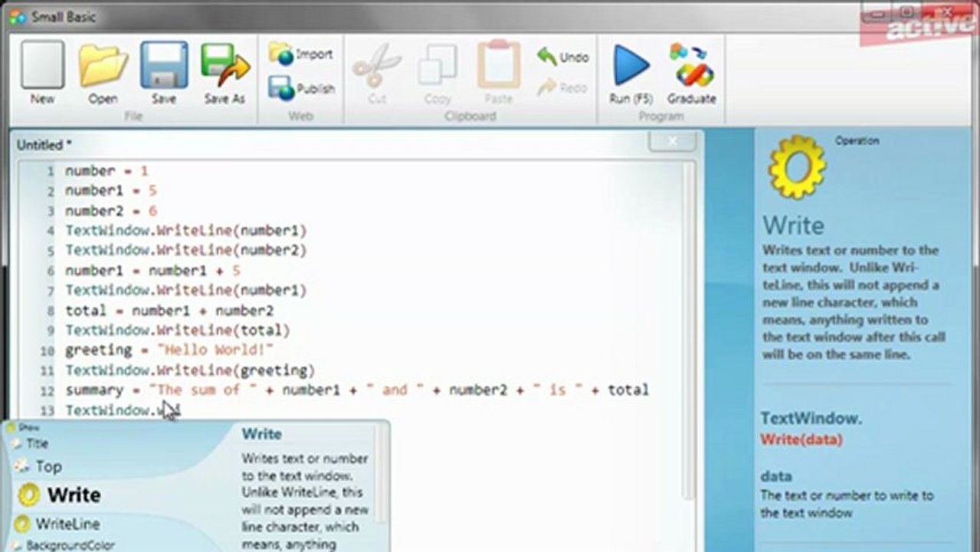Click red 'Write(data)' text in help panel

(801, 439)
